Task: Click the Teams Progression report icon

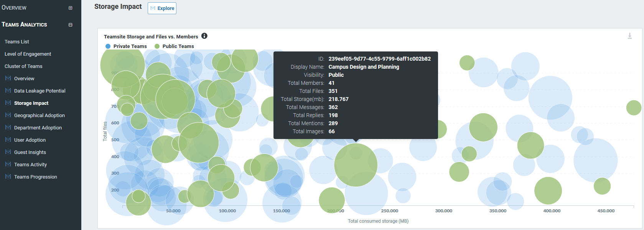Action: point(8,177)
